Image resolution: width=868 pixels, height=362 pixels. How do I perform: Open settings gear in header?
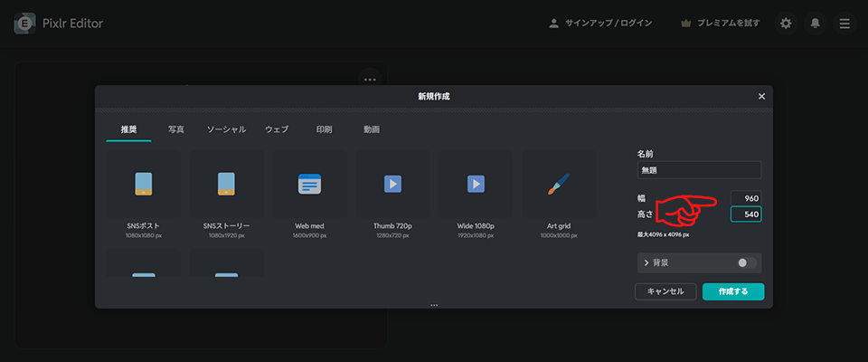(786, 24)
